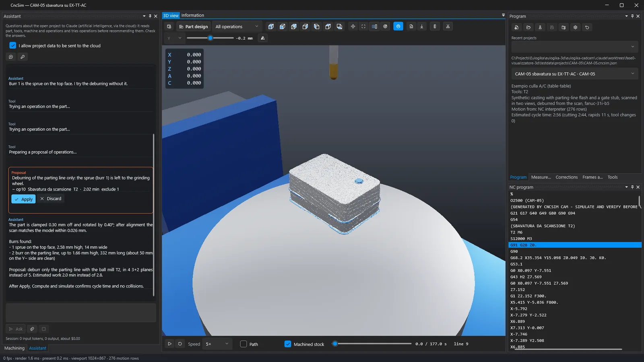Screen dimensions: 644x362
Task: Open the Program panel options arrow
Action: (626, 16)
